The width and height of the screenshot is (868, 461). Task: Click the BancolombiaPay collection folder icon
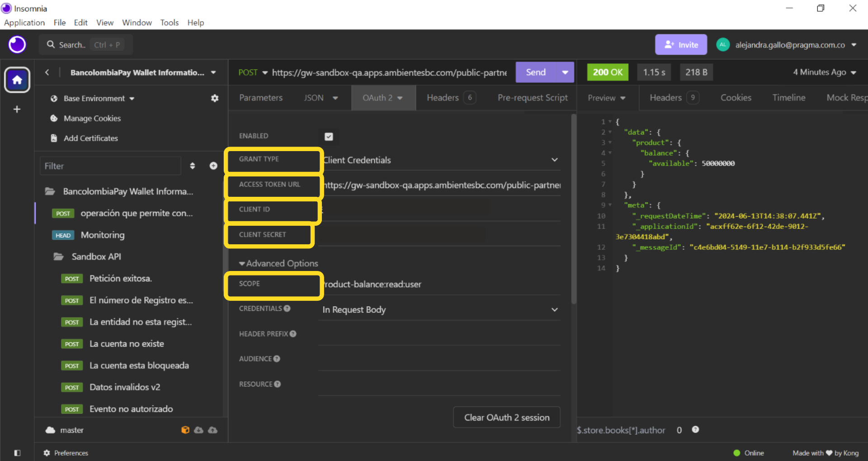[x=50, y=191]
